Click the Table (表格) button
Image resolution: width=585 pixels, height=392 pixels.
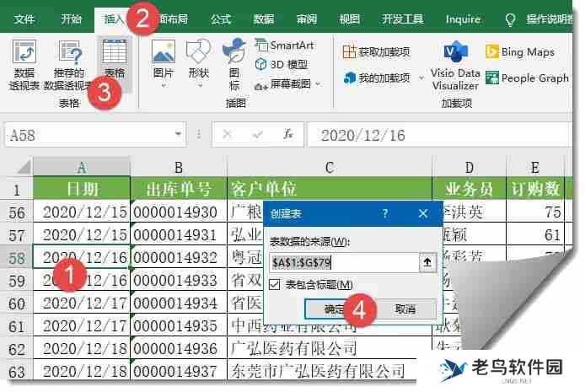pos(115,59)
